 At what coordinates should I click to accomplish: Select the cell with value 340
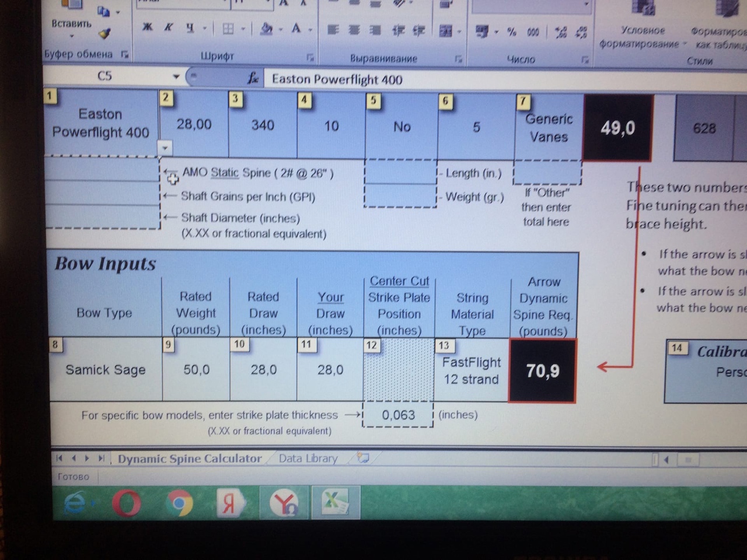click(263, 125)
